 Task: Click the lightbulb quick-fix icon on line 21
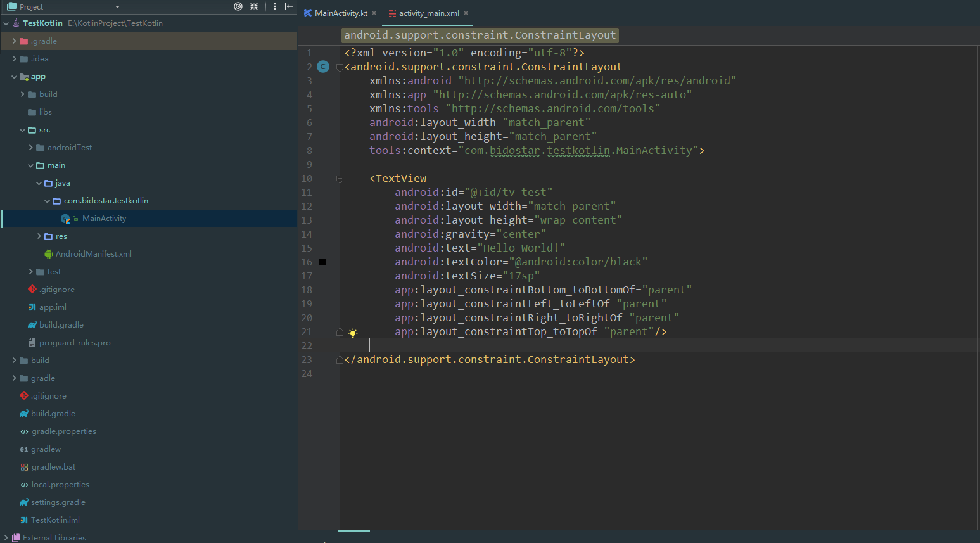[x=353, y=333]
